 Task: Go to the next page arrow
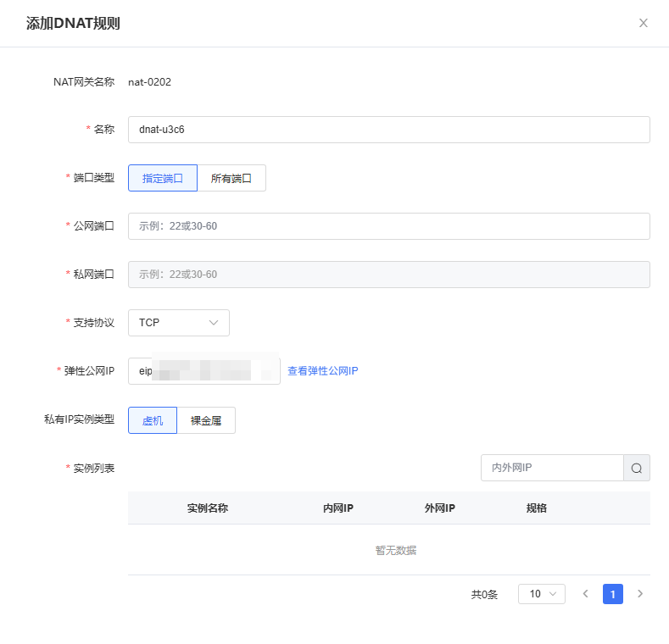pos(640,594)
